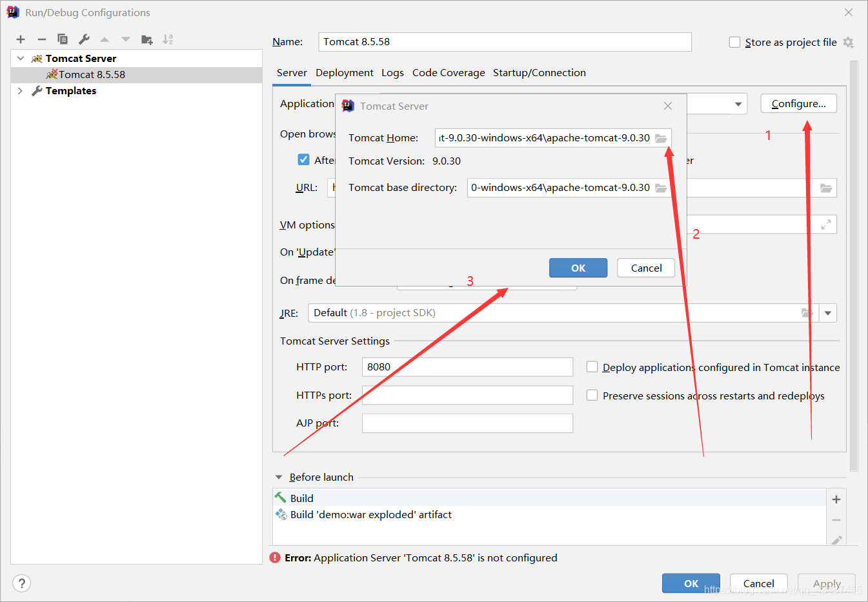Click the Add New Configuration plus icon
Image resolution: width=868 pixels, height=602 pixels.
21,39
